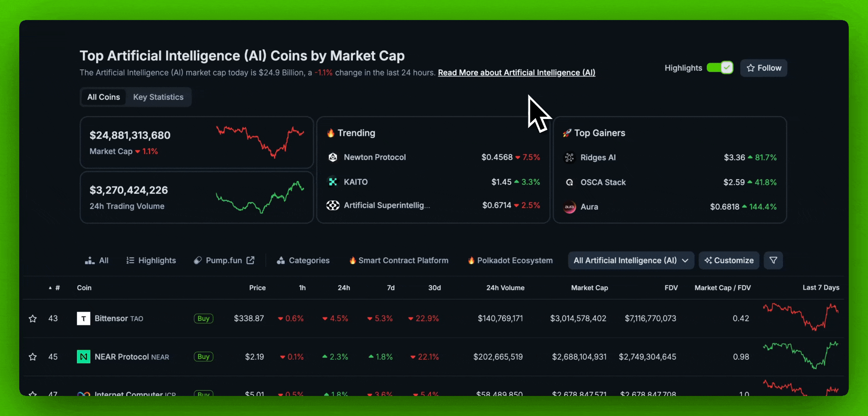Open the Newton Protocol trending icon

[x=333, y=157]
